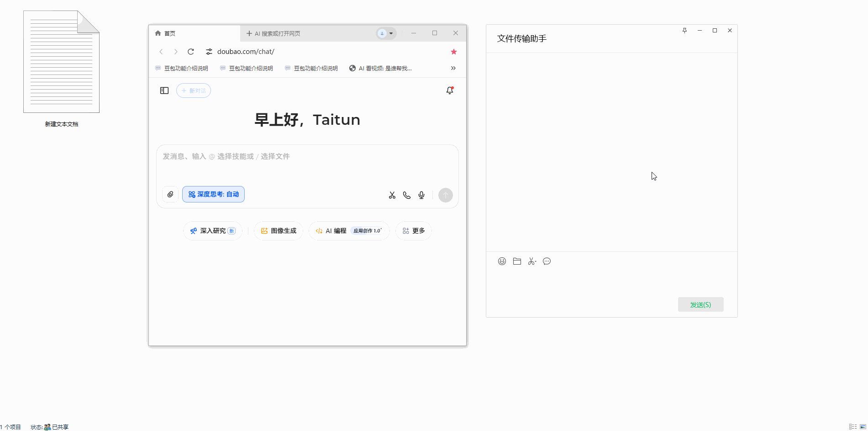Click the send file folder icon
868x431 pixels.
tap(517, 261)
